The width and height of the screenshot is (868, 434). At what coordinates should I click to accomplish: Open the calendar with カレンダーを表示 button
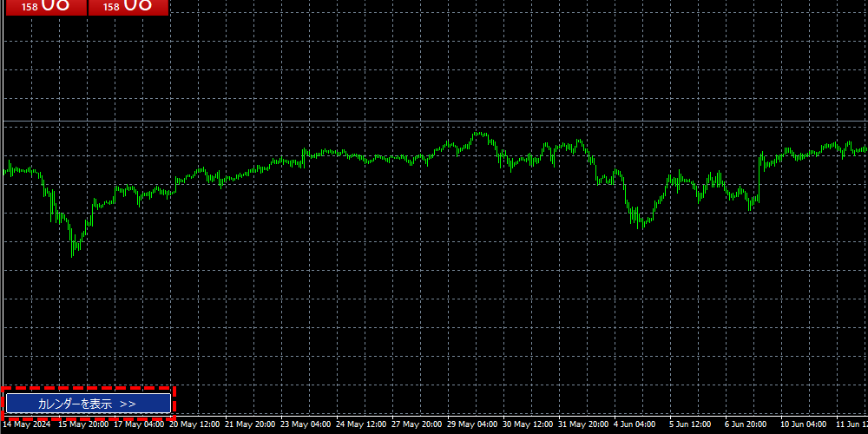(88, 404)
